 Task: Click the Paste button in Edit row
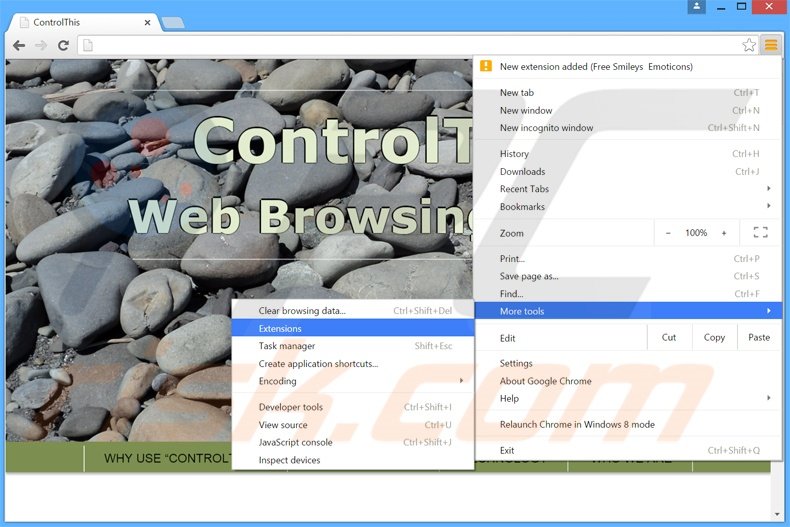759,338
